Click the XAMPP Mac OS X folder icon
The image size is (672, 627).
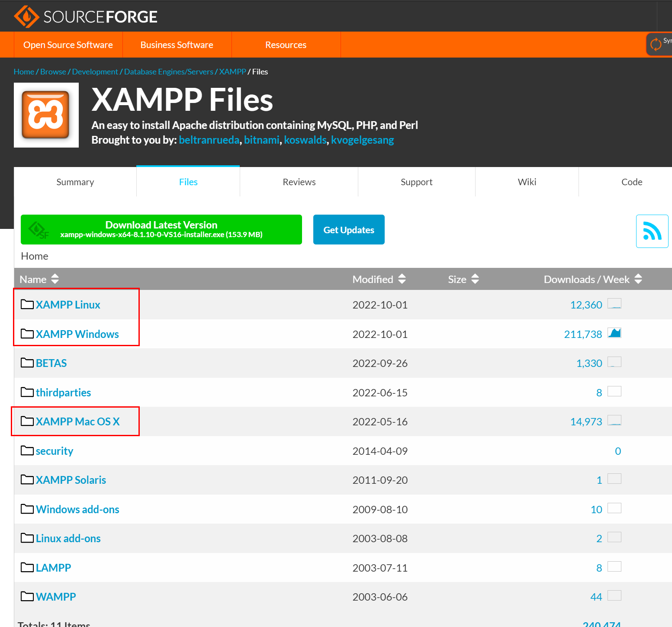click(x=27, y=421)
